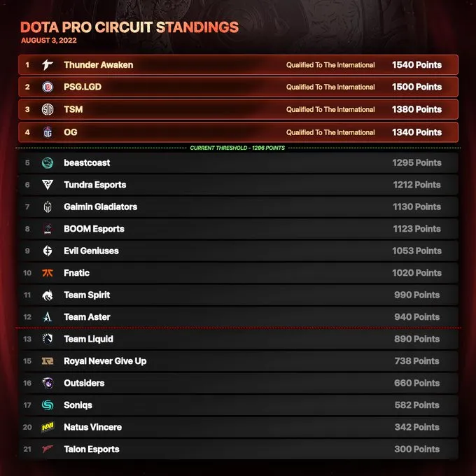The width and height of the screenshot is (476, 476).
Task: Click the Team Spirit team name
Action: pos(87,295)
